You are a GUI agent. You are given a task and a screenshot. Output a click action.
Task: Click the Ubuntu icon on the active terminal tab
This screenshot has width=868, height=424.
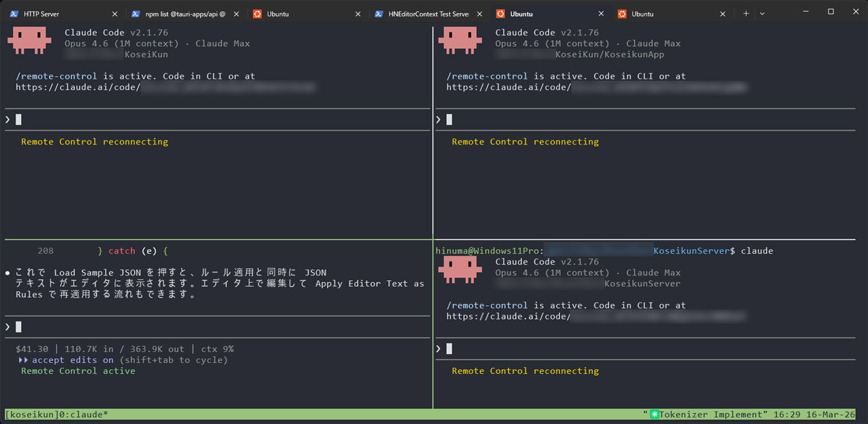pos(500,13)
